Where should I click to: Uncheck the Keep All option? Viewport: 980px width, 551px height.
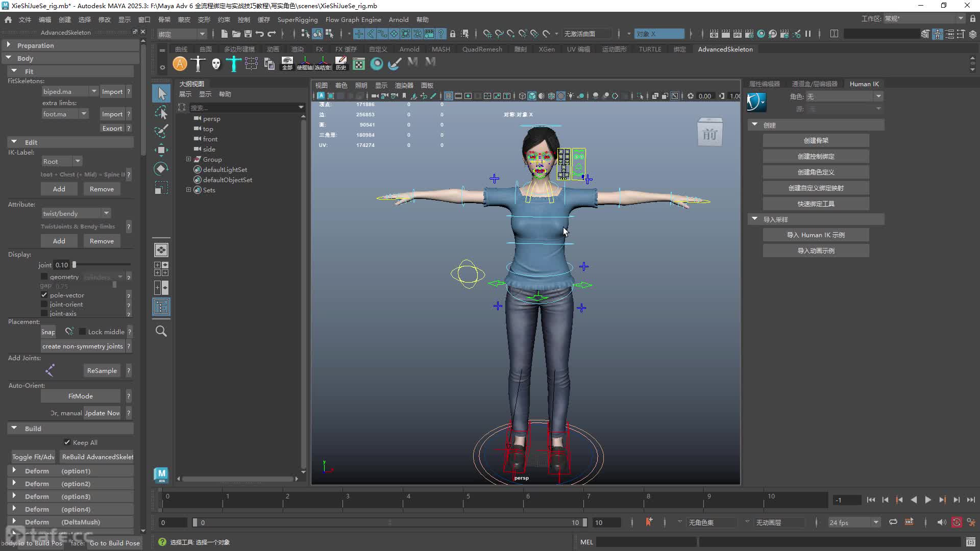67,442
